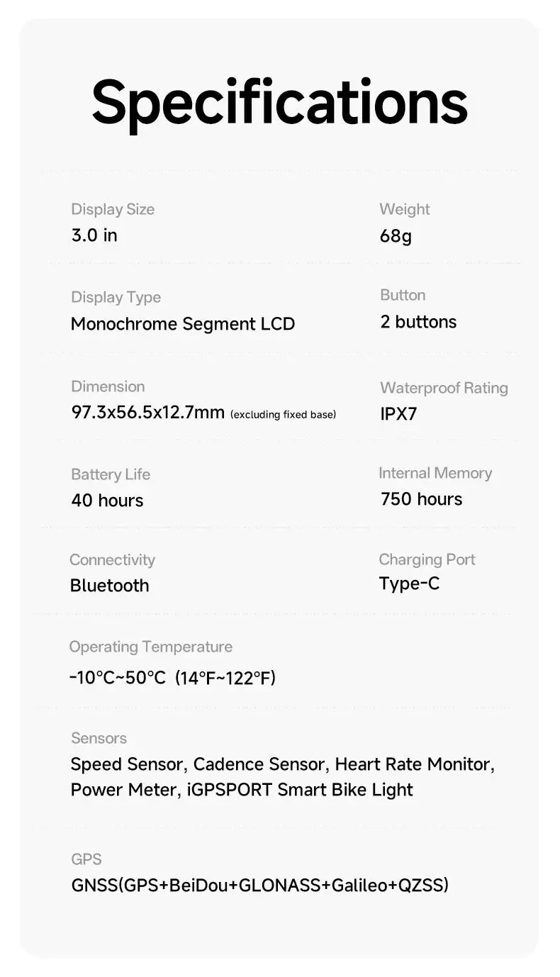Click the 40 hours battery life value
Image resolution: width=560 pixels, height=977 pixels.
[107, 501]
